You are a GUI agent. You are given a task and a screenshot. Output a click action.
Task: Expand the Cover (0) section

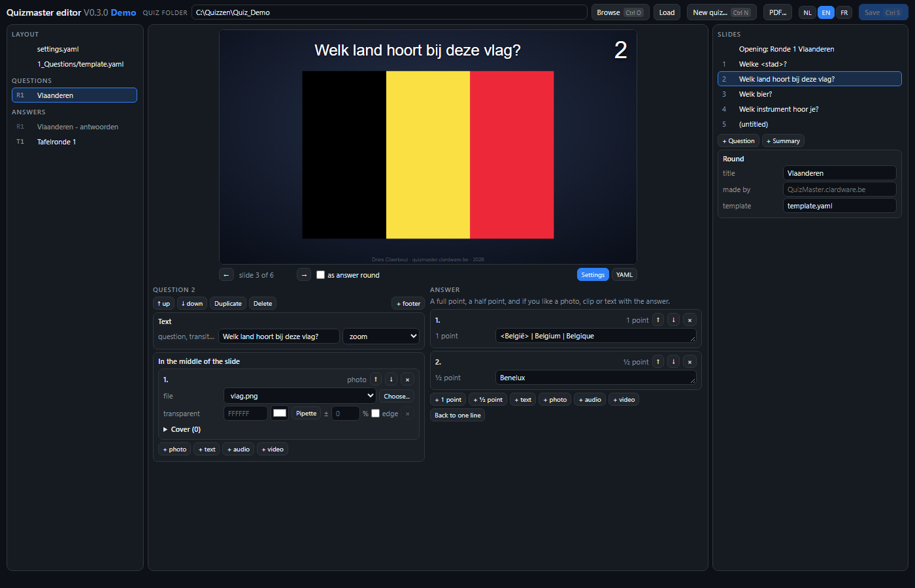[x=182, y=429]
